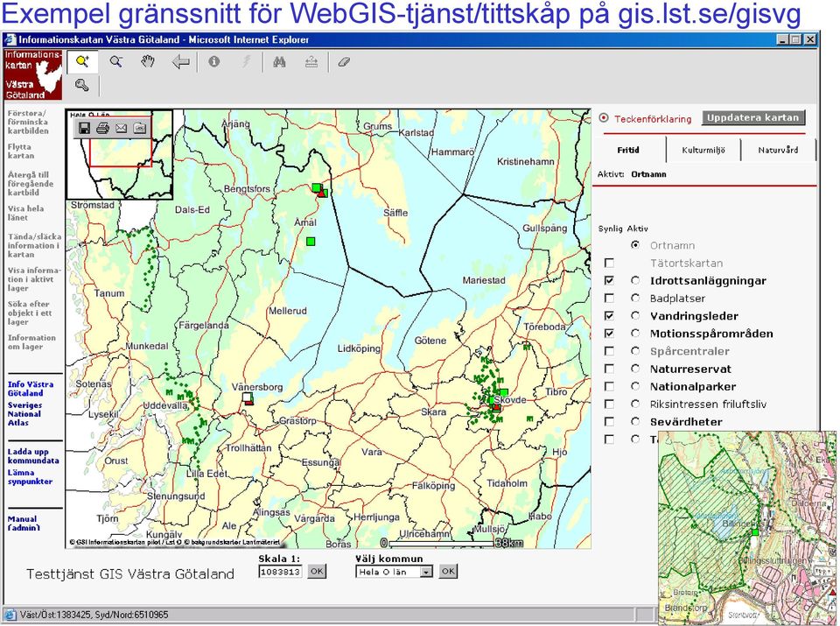Select the zoom out magnifier tool
The image size is (840, 626).
(x=115, y=61)
